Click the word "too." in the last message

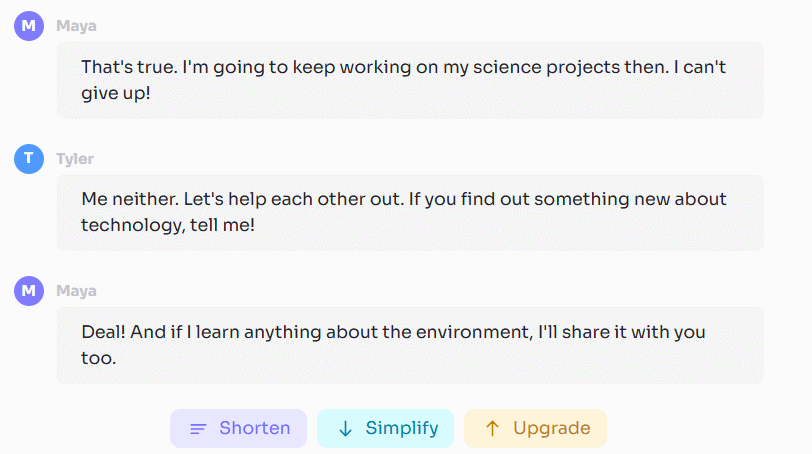click(99, 357)
